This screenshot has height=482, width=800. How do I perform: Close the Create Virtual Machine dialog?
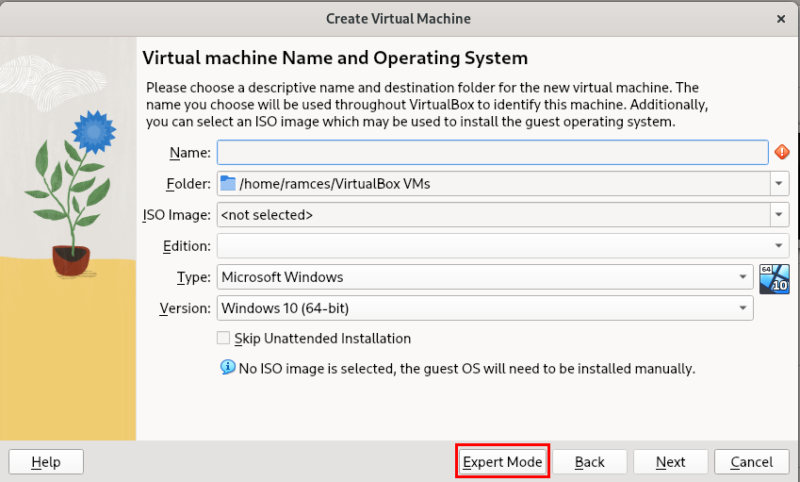[x=781, y=19]
